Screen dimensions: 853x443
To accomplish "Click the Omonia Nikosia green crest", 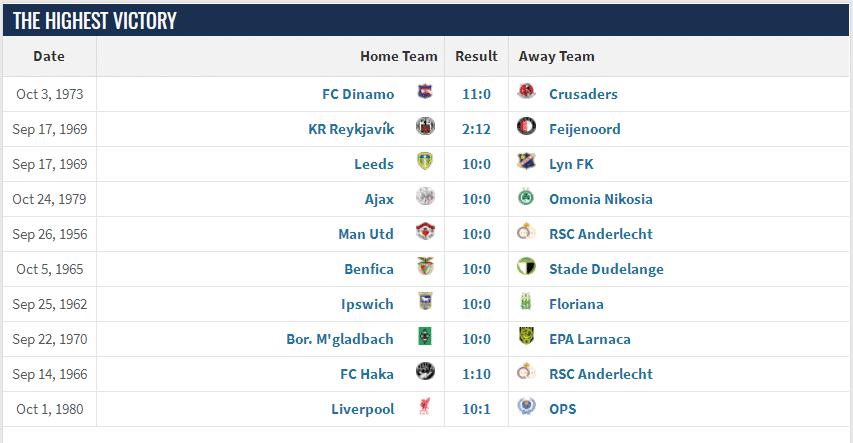I will 526,196.
